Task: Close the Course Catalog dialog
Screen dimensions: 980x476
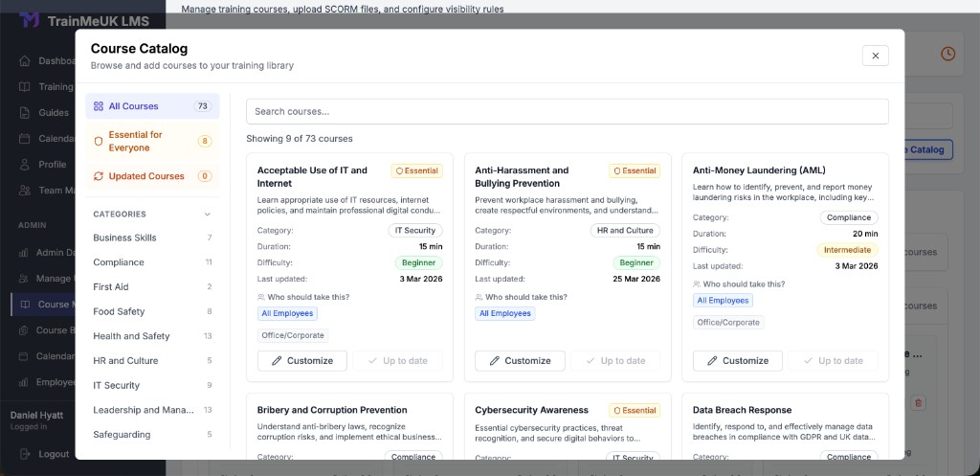Action: click(875, 56)
